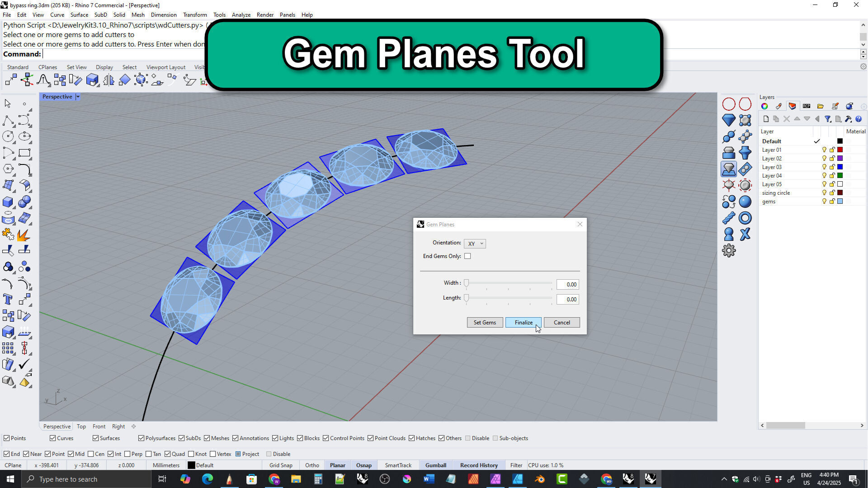Click the blue X icon in jewelry toolbar
868x488 pixels.
[745, 234]
